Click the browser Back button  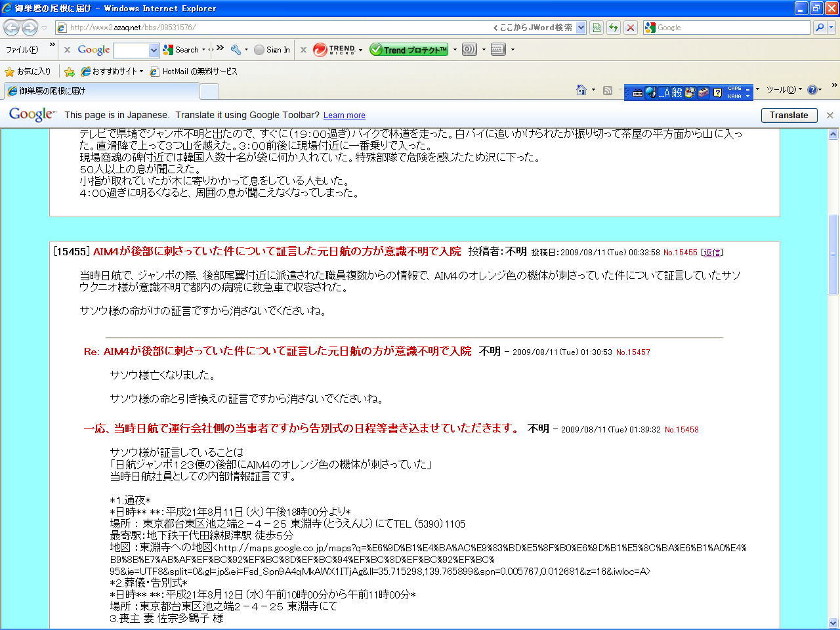[11, 28]
